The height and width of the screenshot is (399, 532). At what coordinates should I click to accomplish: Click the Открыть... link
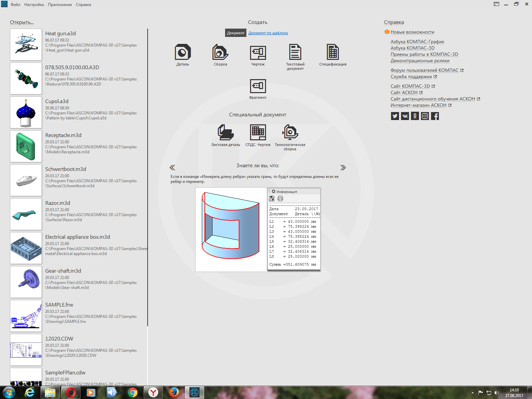22,22
